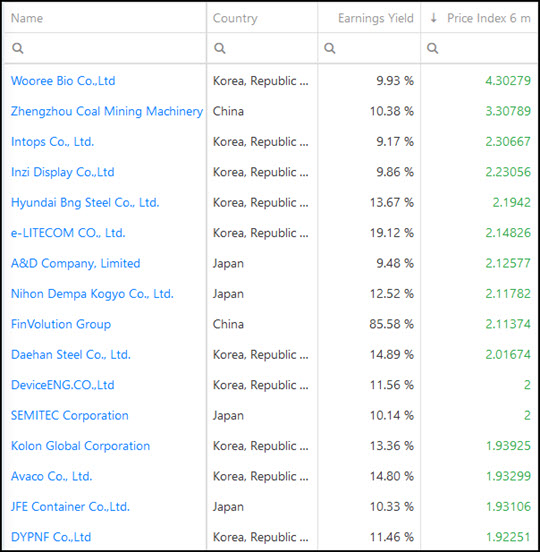Click Japan country cell for SEMITEC Corporation
The width and height of the screenshot is (540, 552).
coord(228,415)
